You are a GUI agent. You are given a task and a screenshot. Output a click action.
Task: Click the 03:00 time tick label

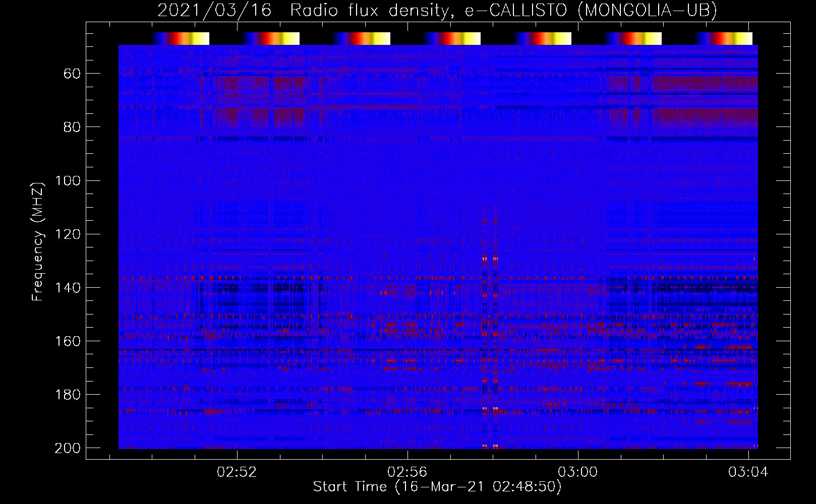tap(577, 472)
